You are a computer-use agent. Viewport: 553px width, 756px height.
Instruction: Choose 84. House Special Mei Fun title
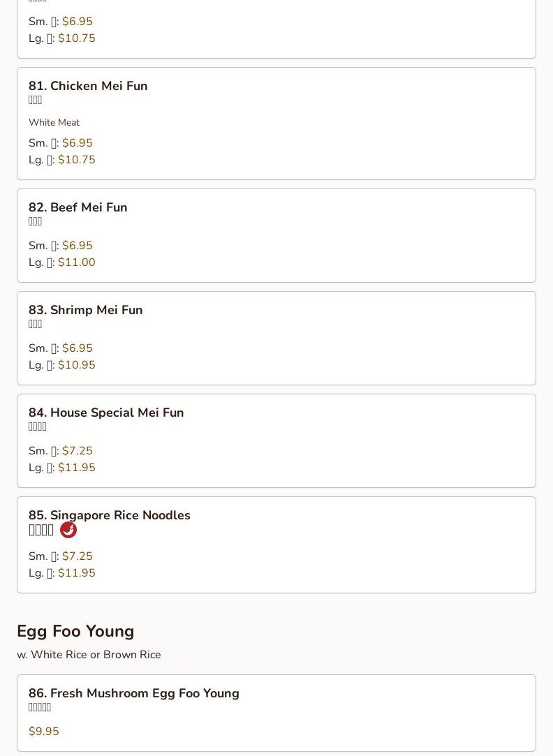coord(106,413)
